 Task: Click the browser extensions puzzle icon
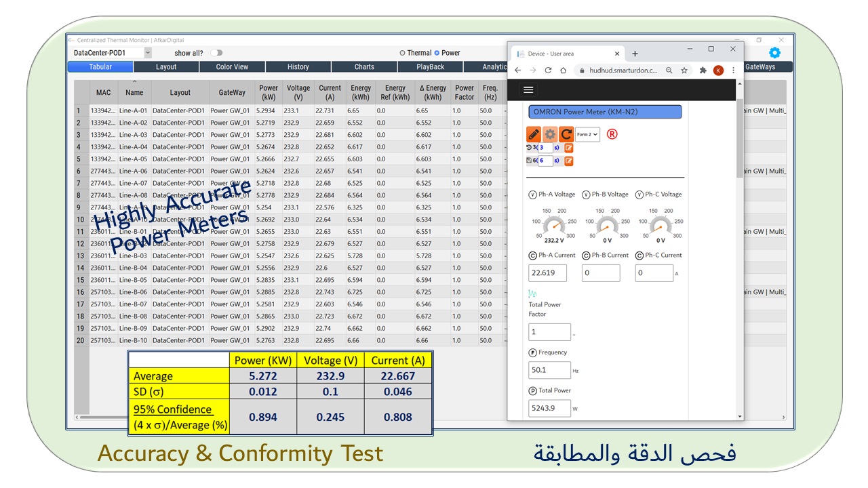[x=703, y=70]
